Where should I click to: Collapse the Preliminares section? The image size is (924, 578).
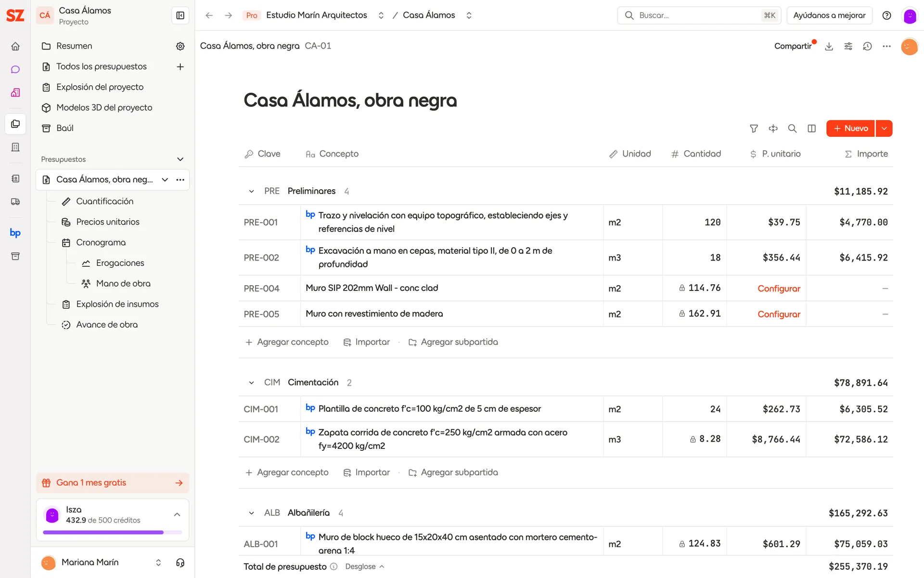click(x=251, y=191)
